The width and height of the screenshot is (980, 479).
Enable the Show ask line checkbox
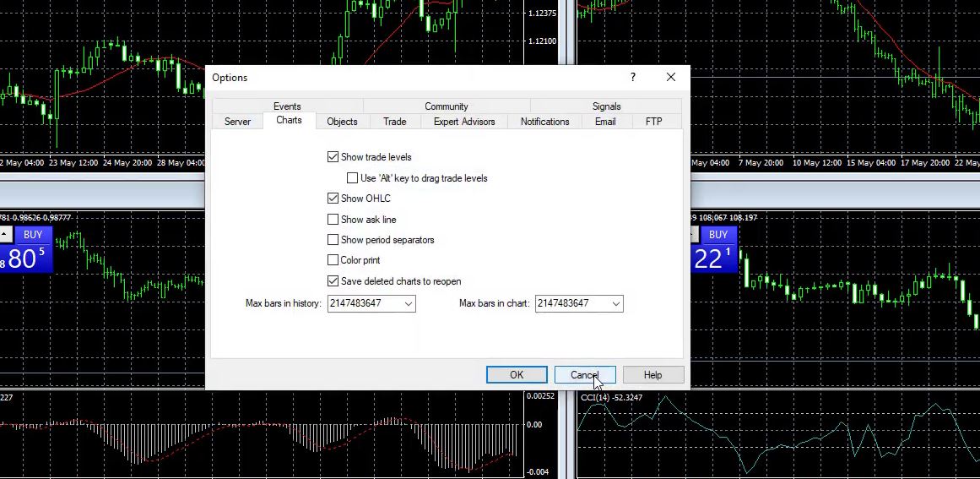click(333, 220)
